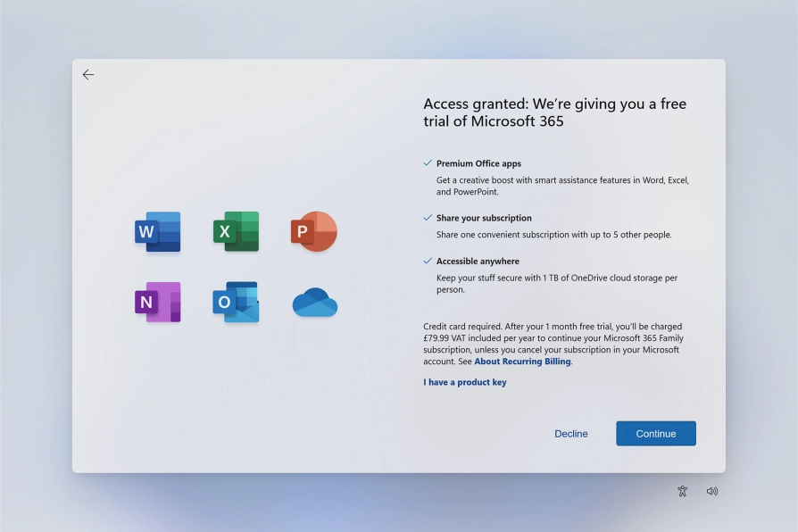798x532 pixels.
Task: Open the OneNote icon
Action: [157, 302]
